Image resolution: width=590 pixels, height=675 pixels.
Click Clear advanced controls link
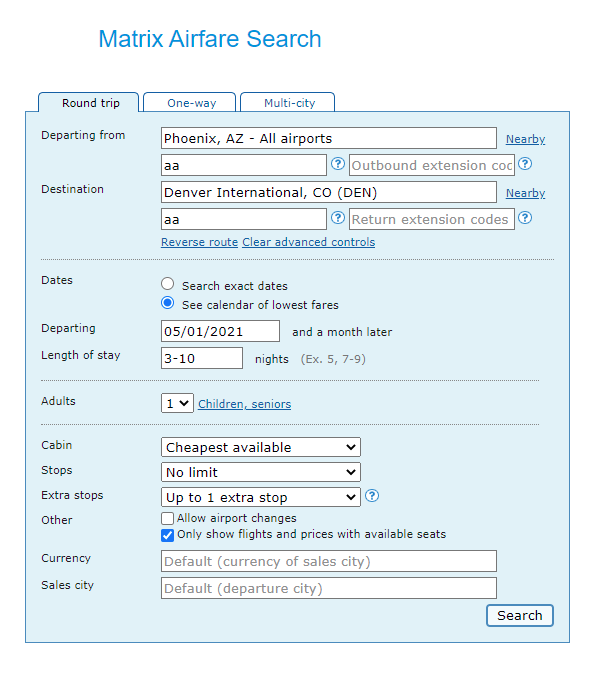tap(309, 242)
